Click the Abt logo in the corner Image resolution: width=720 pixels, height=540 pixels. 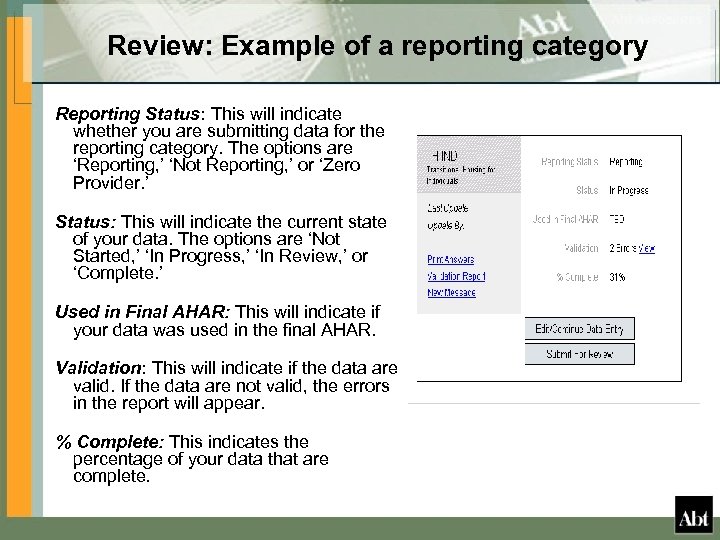[693, 514]
